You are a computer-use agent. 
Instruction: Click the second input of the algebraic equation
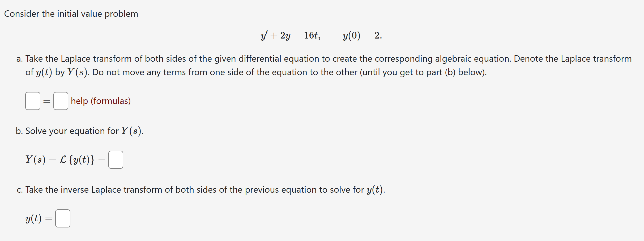coord(61,101)
